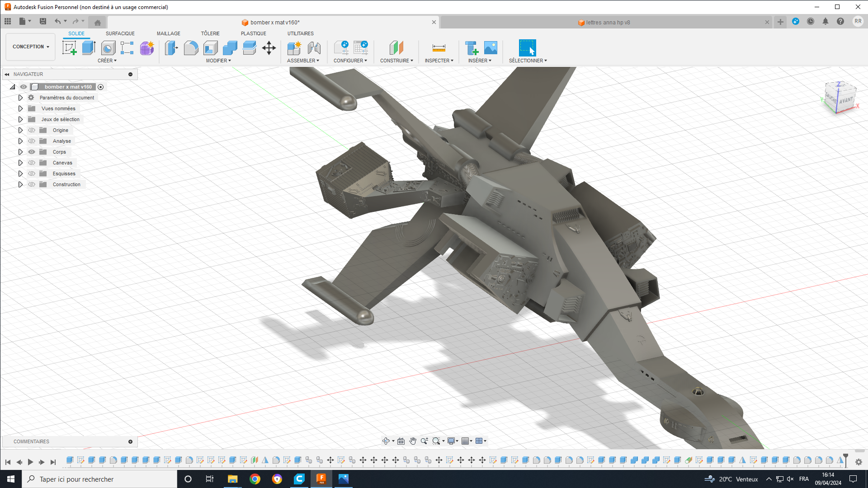Viewport: 868px width, 488px height.
Task: Open the CONSTRUIRE menu label
Action: (x=396, y=61)
